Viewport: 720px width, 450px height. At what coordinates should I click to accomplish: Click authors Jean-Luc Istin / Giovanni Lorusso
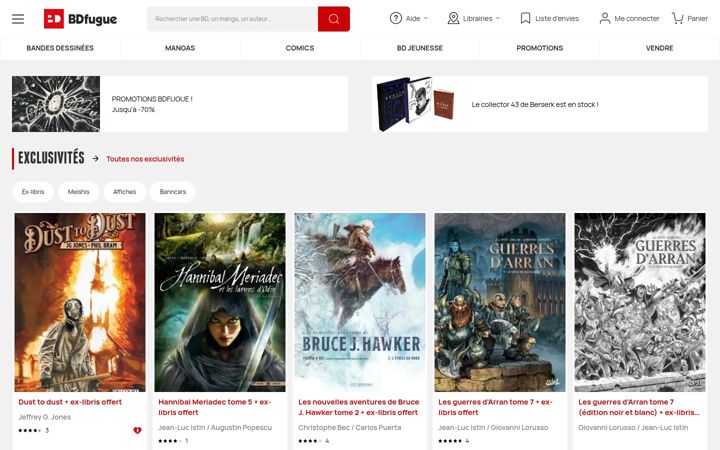[493, 428]
